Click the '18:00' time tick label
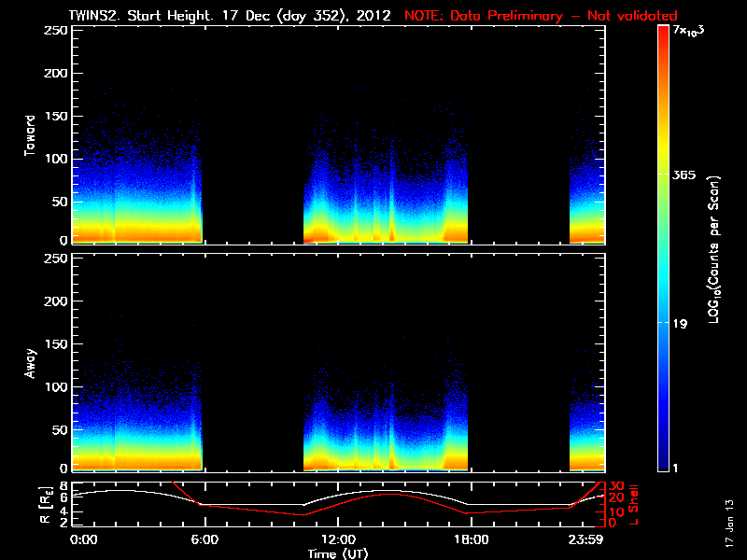 click(472, 540)
